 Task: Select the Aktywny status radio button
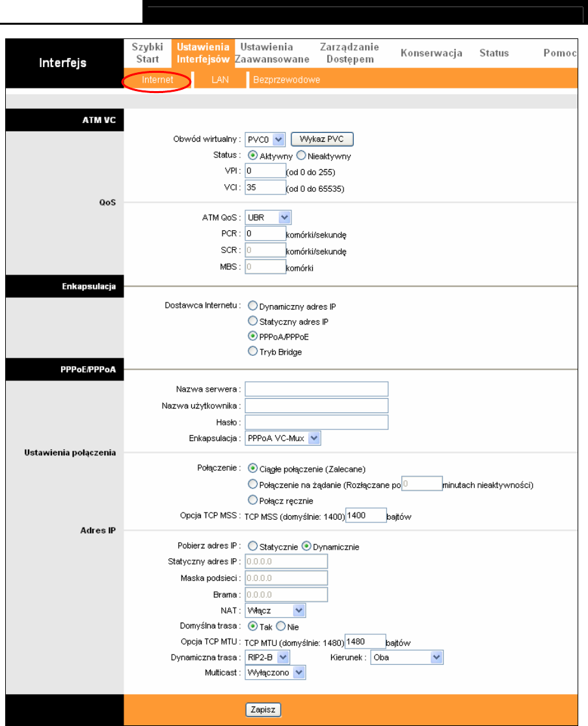[x=252, y=155]
